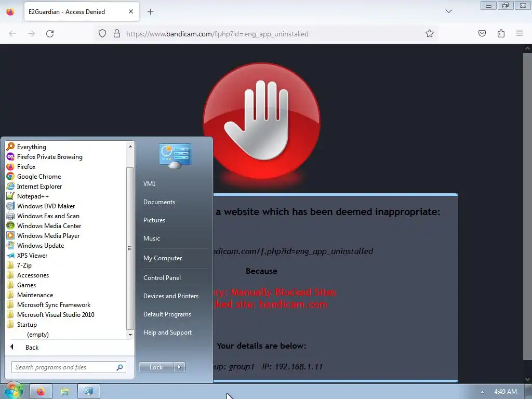Image resolution: width=532 pixels, height=399 pixels.
Task: Select the E2Guardian - Access Denied tab
Action: [x=82, y=12]
